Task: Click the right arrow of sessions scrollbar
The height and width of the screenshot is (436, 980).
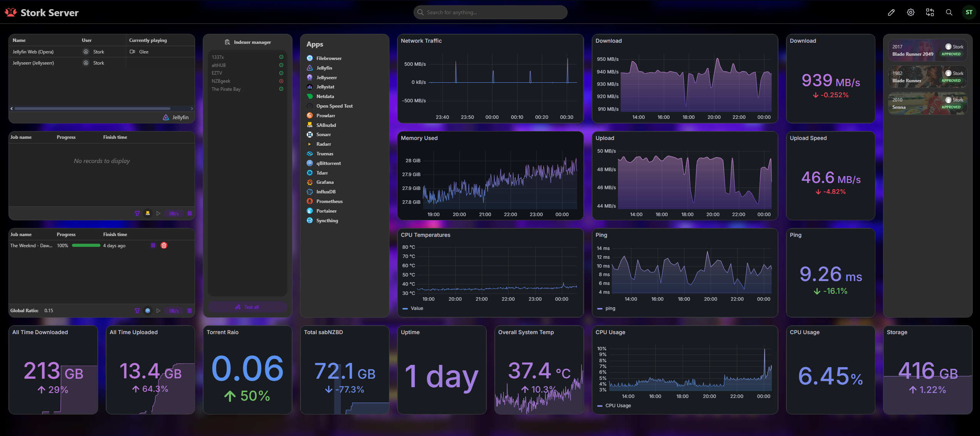Action: click(x=192, y=108)
